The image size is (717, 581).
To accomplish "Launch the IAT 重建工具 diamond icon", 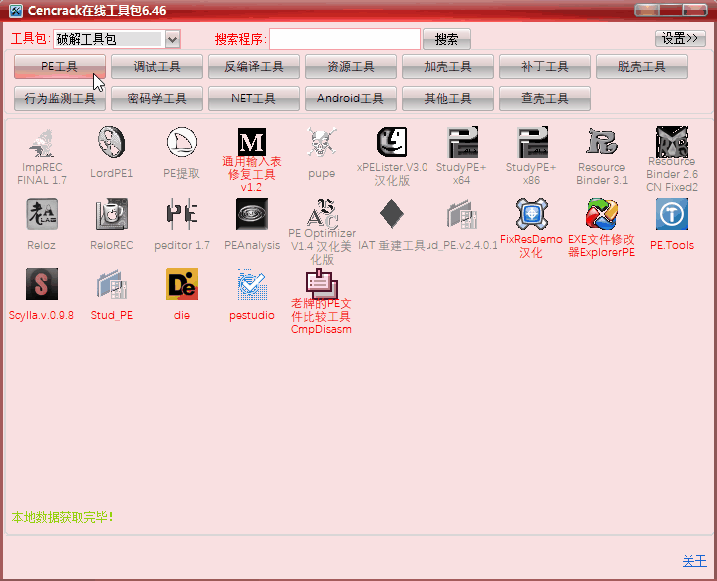I will point(392,214).
